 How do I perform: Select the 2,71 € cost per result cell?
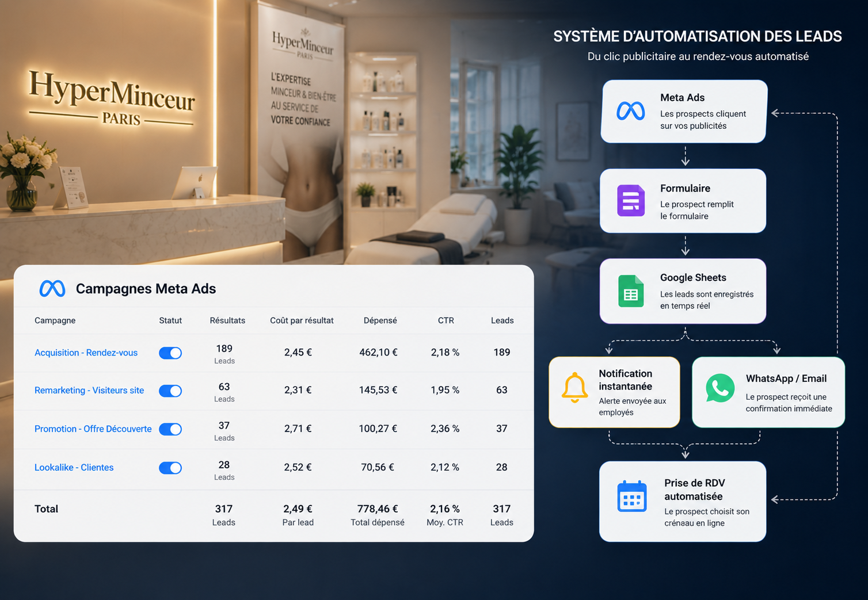pyautogui.click(x=298, y=429)
